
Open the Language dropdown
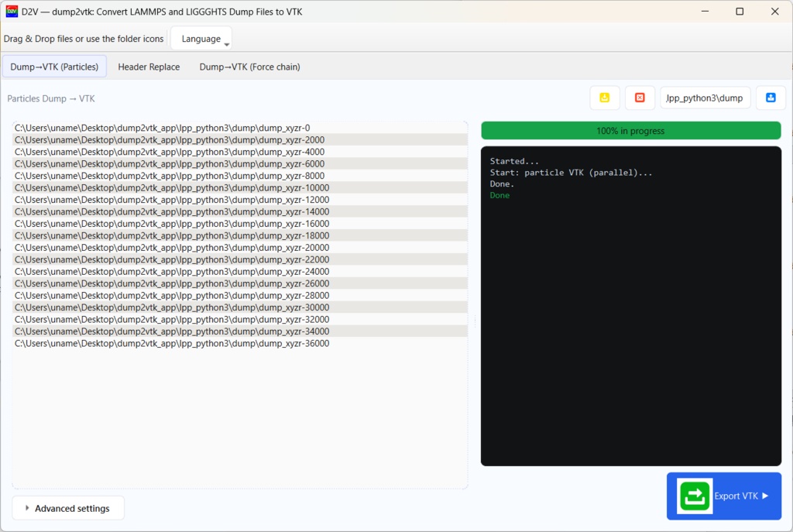pyautogui.click(x=201, y=37)
